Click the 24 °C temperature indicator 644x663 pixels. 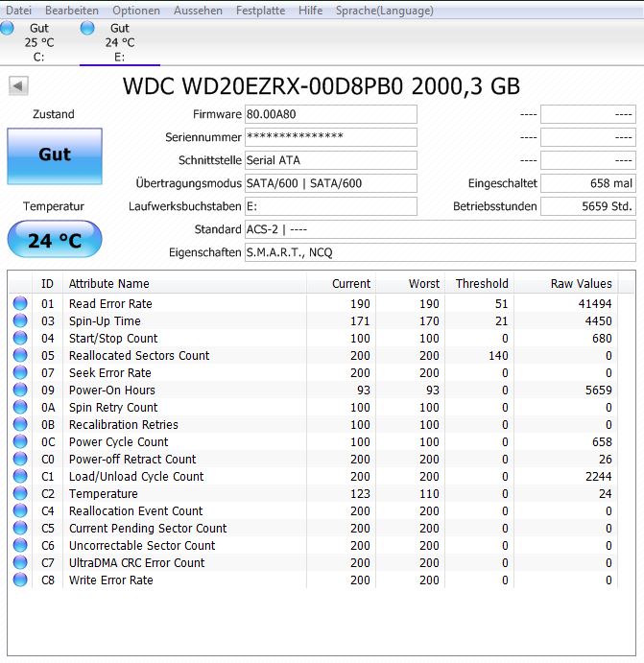[x=55, y=239]
